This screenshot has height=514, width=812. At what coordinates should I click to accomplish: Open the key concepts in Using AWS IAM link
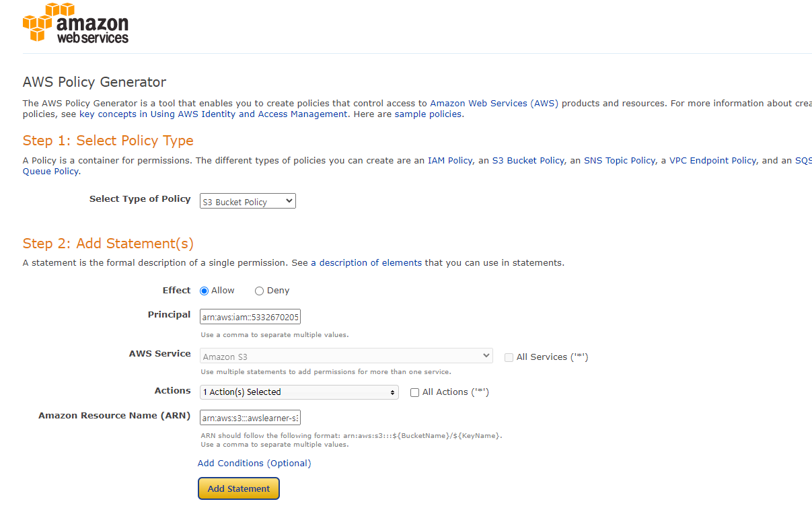coord(214,114)
